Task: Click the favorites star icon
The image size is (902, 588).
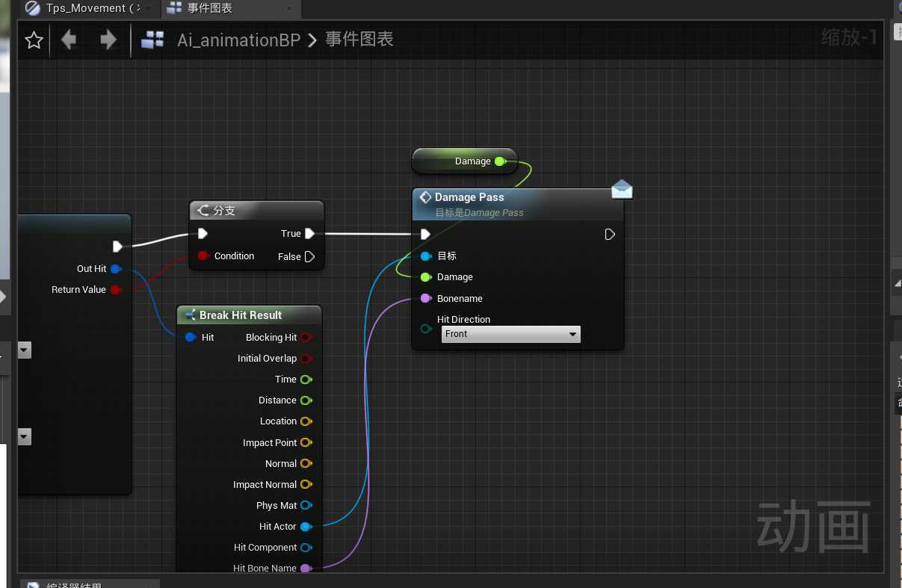Action: (x=34, y=40)
